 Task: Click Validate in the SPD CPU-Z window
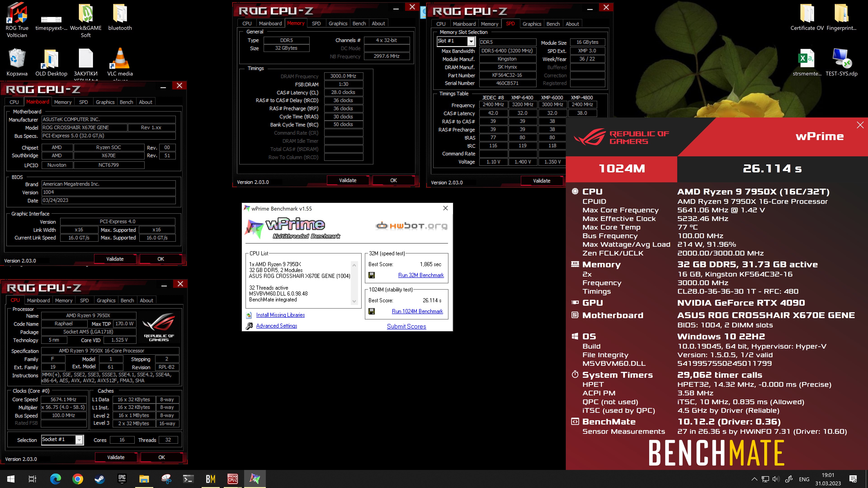pyautogui.click(x=542, y=181)
